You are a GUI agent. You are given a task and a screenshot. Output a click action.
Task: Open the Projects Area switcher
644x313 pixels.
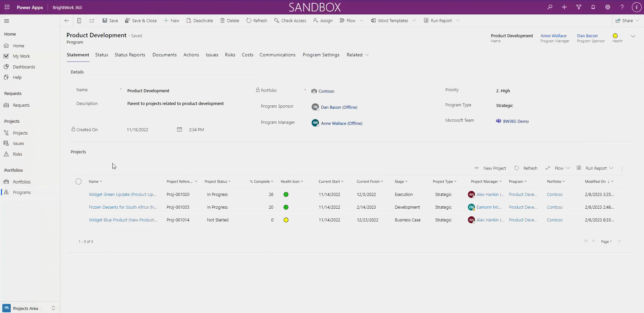(x=30, y=308)
